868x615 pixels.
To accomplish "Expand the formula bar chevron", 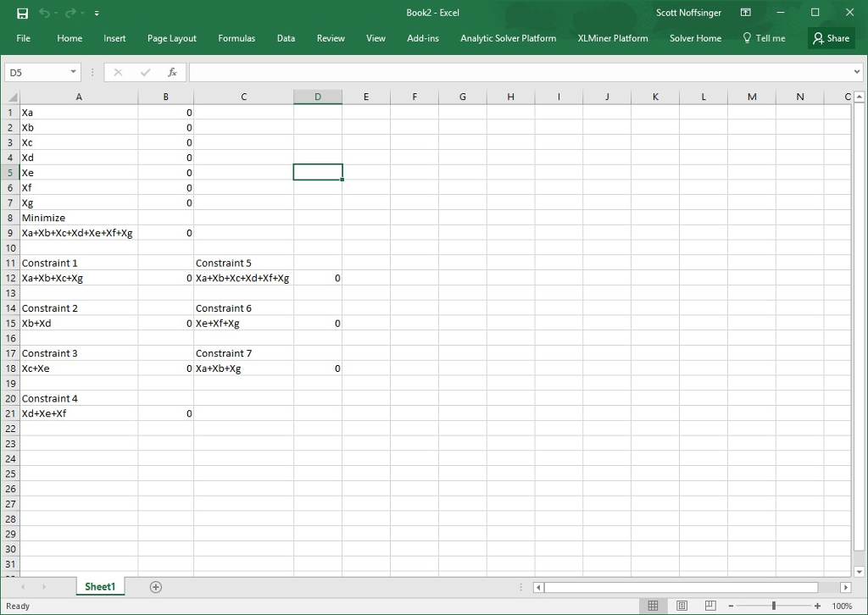I will click(858, 73).
